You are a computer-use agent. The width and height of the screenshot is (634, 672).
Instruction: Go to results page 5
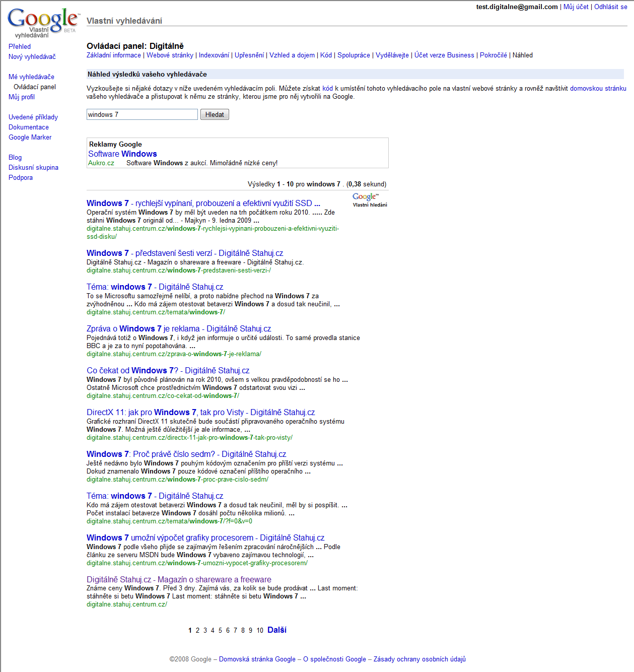pyautogui.click(x=220, y=630)
